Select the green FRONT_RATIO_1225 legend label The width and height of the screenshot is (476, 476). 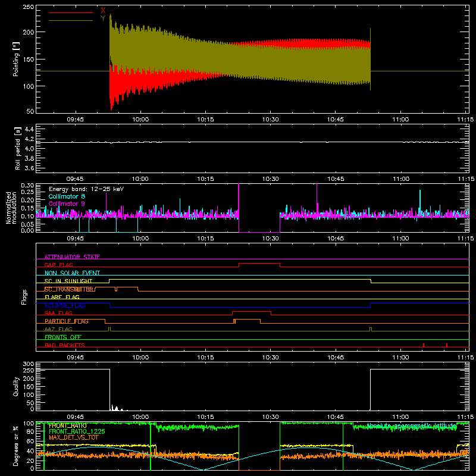click(x=77, y=431)
